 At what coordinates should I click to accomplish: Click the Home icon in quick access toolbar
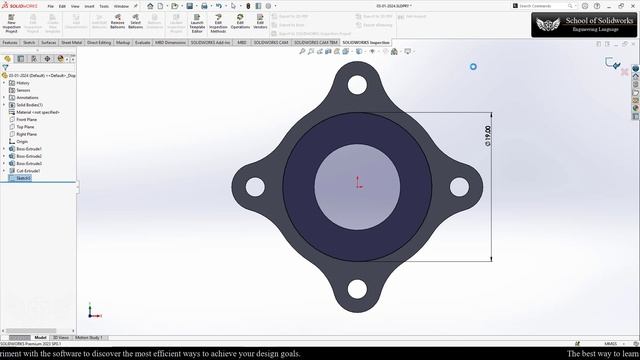tap(150, 6)
